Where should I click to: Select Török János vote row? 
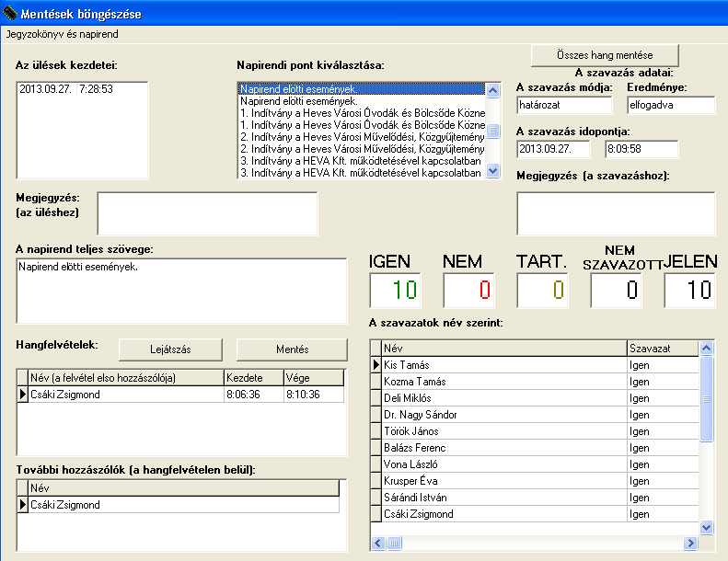click(535, 431)
